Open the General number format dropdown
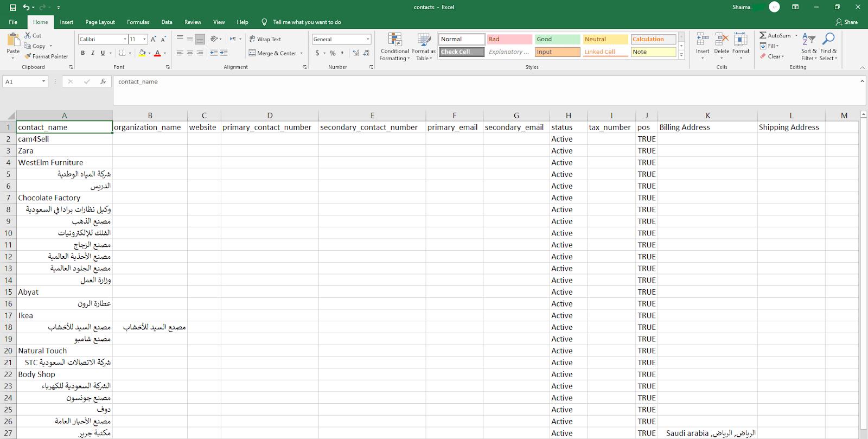Viewport: 868px width, 439px height. tap(368, 39)
